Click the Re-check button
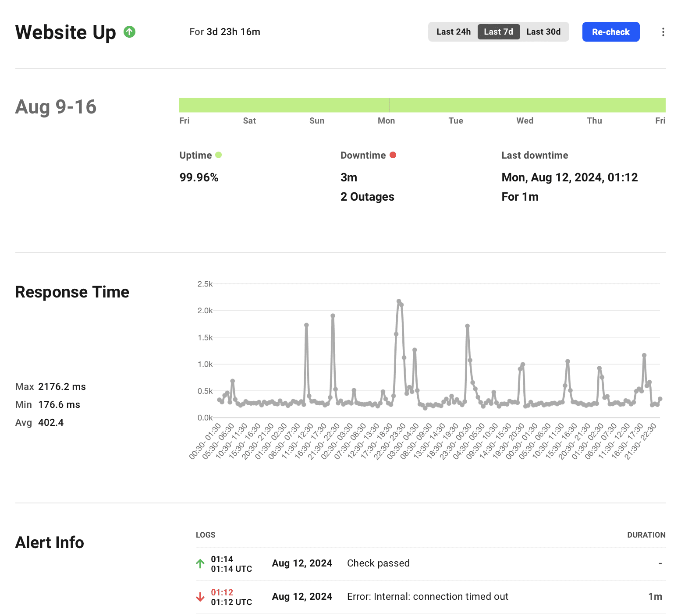This screenshot has width=681, height=616. click(x=611, y=32)
